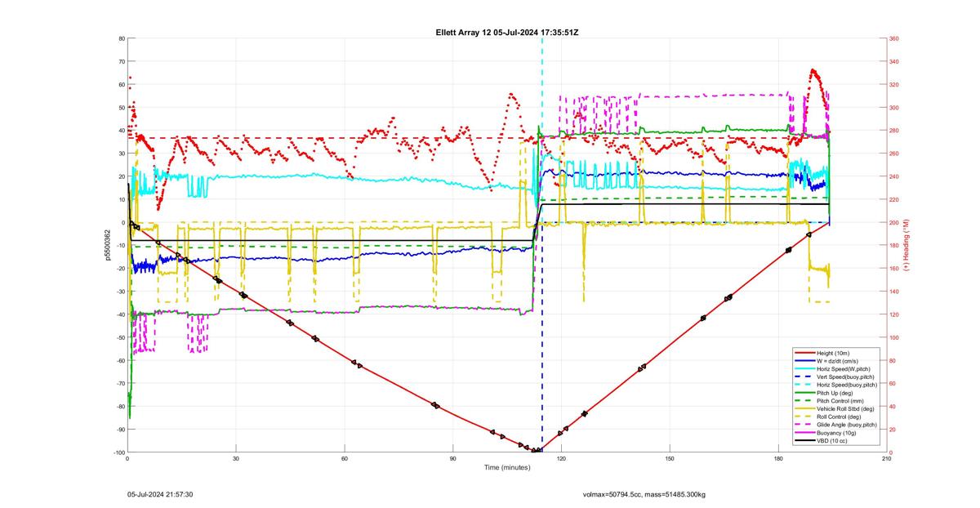Click the x-axis tick label '150'
Viewport: 980px width, 508px height.
point(670,459)
